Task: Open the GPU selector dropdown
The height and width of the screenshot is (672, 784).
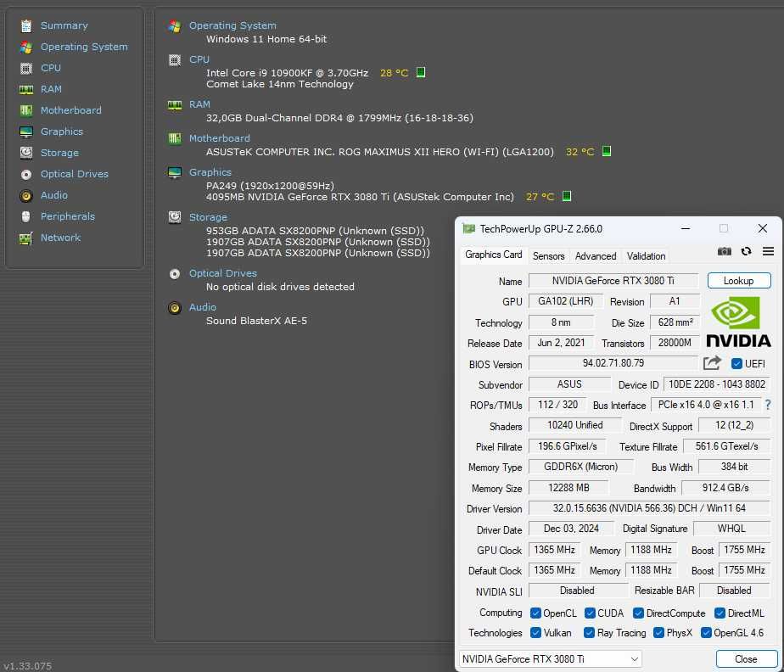Action: (x=550, y=659)
